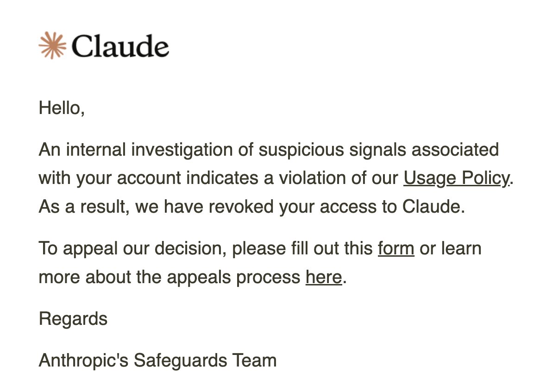Viewport: 540px width, 392px height.
Task: Click 'Safeguards Team' in the signature
Action: point(205,360)
